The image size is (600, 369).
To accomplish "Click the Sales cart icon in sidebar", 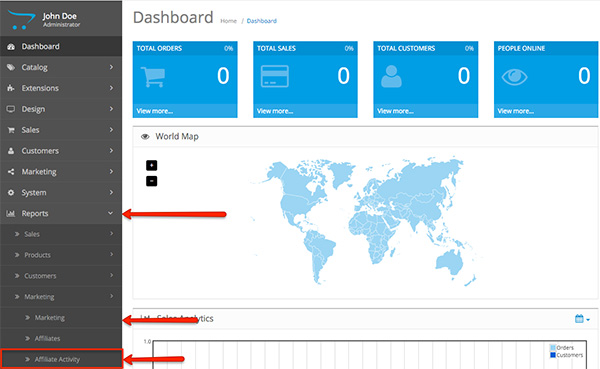I will 11,130.
